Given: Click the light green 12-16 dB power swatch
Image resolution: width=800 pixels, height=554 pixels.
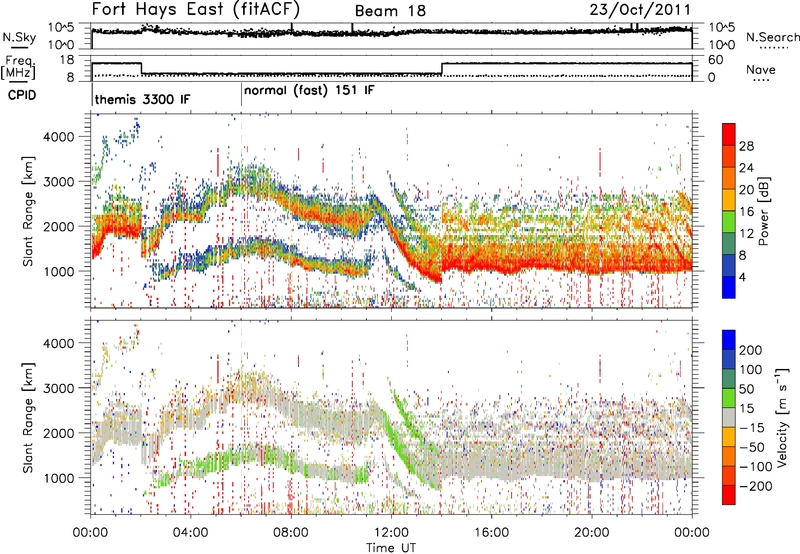Looking at the screenshot, I should point(729,222).
